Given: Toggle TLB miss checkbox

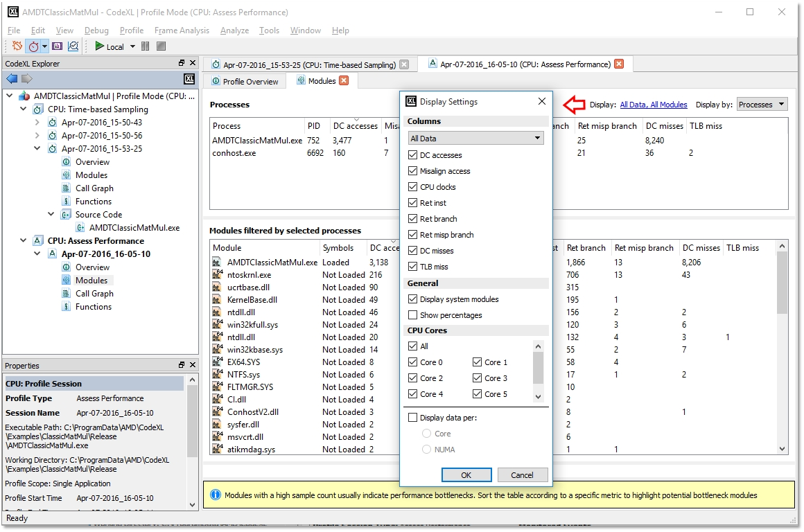Looking at the screenshot, I should (413, 266).
